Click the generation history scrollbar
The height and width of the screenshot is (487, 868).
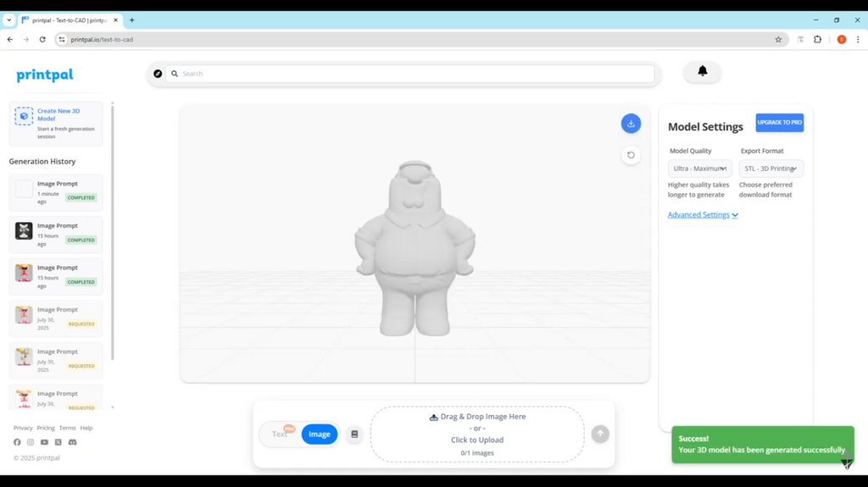click(113, 232)
